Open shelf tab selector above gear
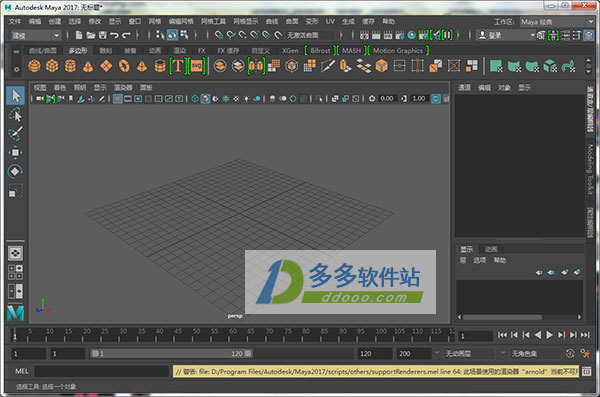The width and height of the screenshot is (600, 397). tap(16, 51)
